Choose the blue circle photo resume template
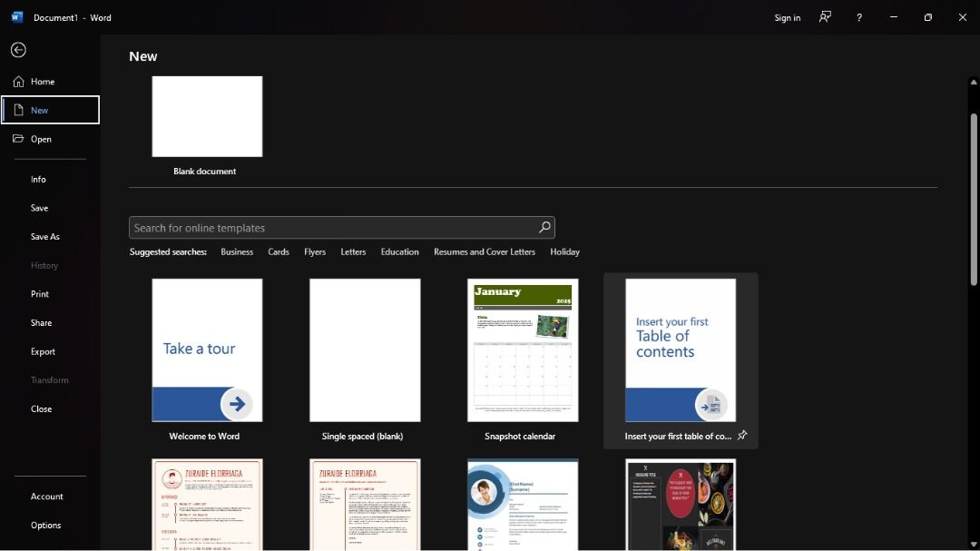The image size is (980, 551). (523, 505)
